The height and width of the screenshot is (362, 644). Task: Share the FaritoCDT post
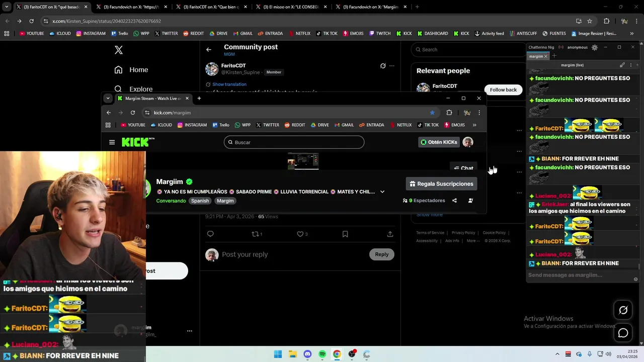[x=390, y=234]
